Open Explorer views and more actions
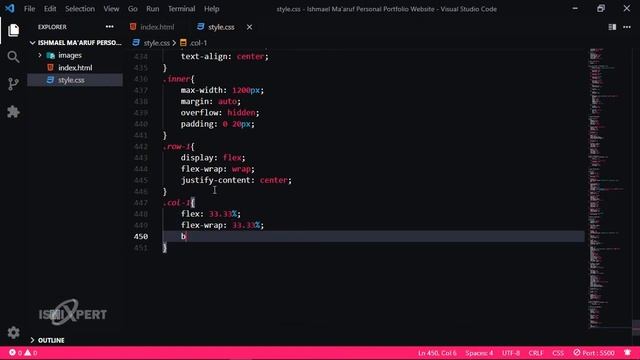The height and width of the screenshot is (360, 640). click(109, 27)
